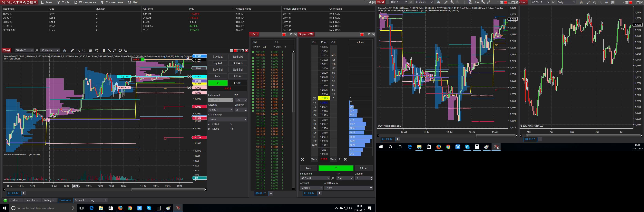The image size is (644, 212).
Task: Open Firefox from the left taskbar
Action: (120, 208)
